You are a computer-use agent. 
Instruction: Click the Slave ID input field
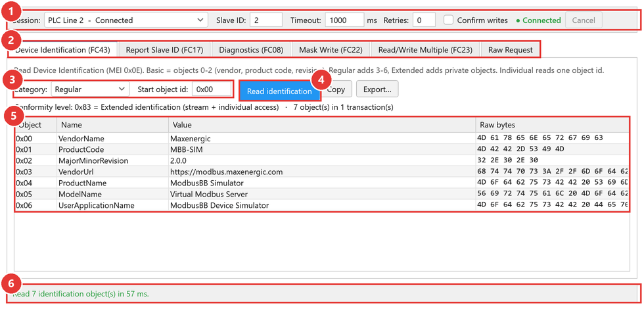click(265, 20)
